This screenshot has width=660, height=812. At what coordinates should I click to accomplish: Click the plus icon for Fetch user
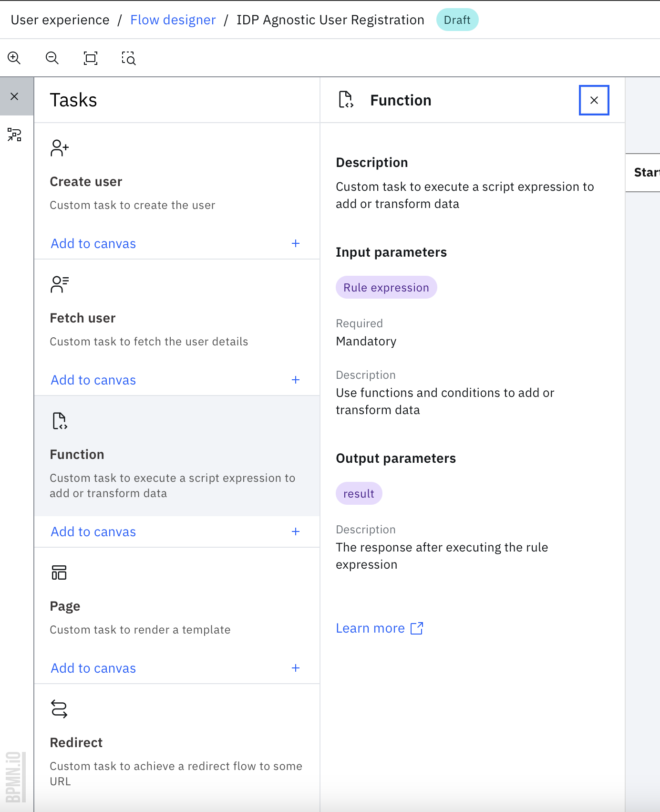click(x=296, y=380)
